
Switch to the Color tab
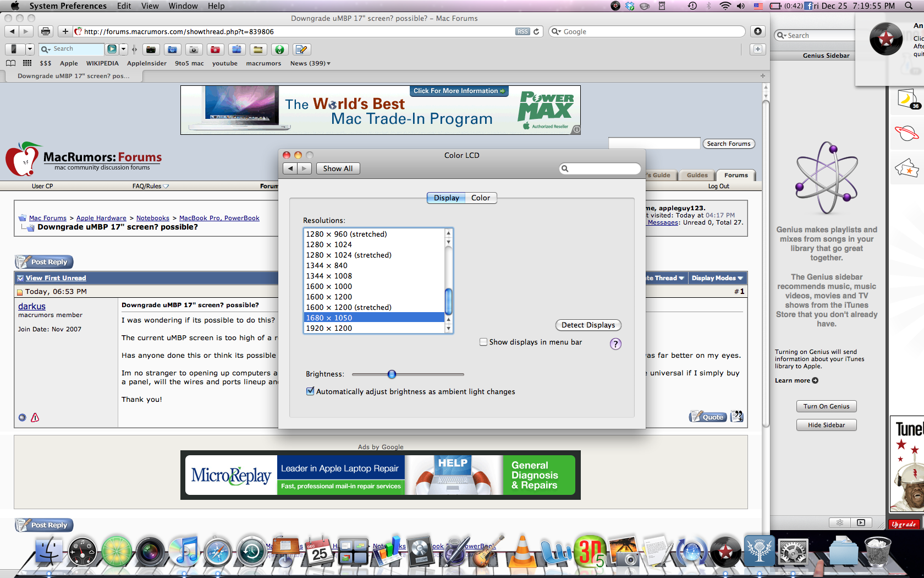click(x=481, y=198)
